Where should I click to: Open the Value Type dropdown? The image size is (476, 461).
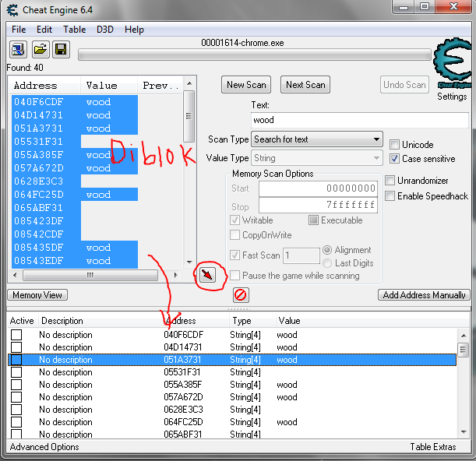[x=316, y=158]
